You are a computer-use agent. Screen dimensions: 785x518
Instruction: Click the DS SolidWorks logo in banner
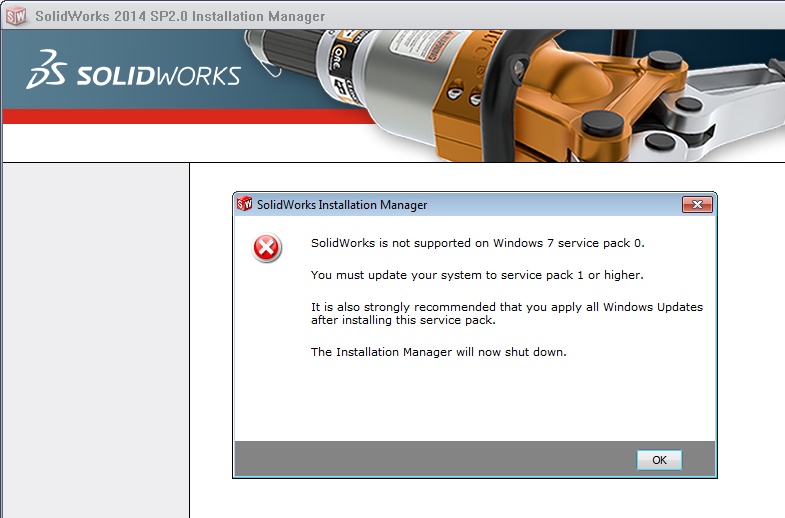(134, 70)
